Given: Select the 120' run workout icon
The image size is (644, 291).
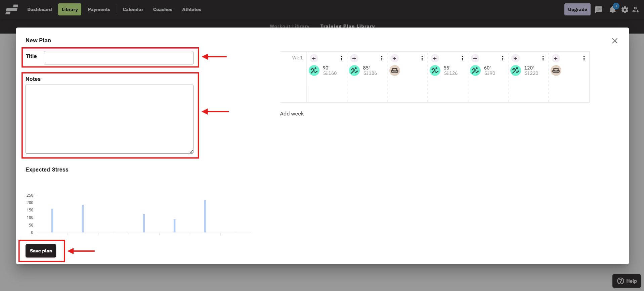Looking at the screenshot, I should click(x=516, y=70).
